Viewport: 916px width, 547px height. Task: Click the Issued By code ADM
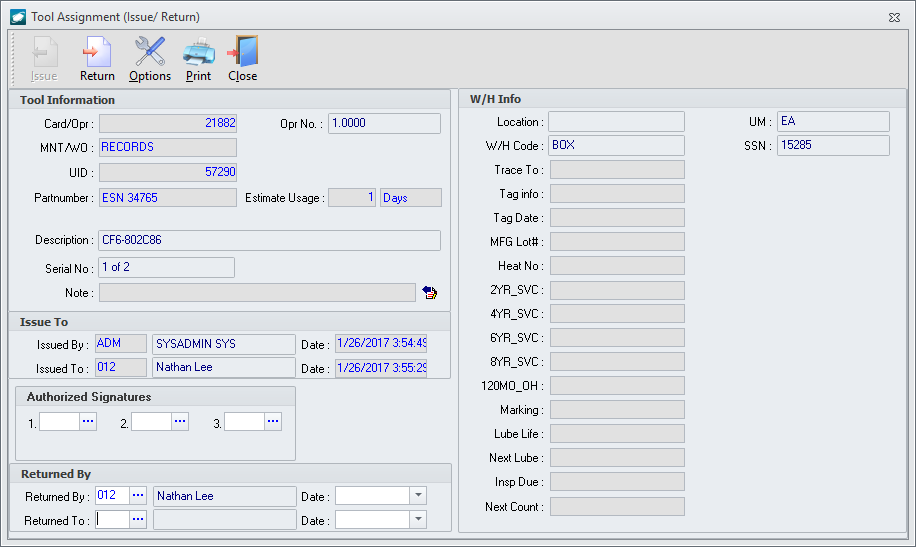[121, 344]
